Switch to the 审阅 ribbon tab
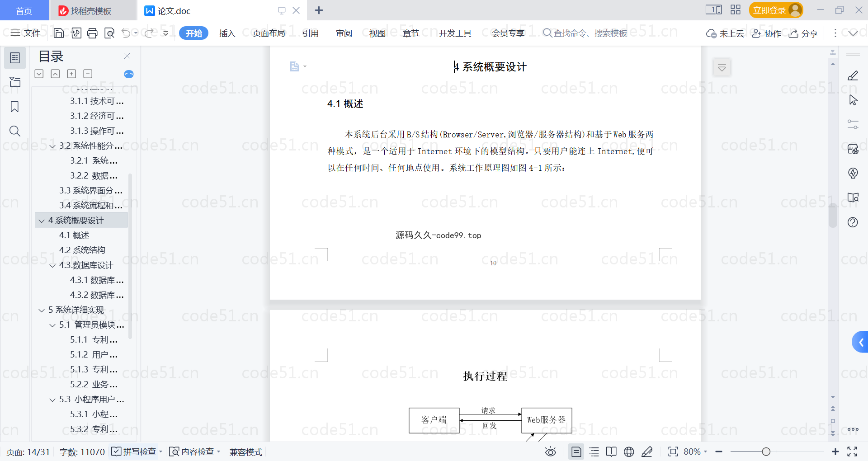Viewport: 868px width, 461px height. tap(344, 33)
